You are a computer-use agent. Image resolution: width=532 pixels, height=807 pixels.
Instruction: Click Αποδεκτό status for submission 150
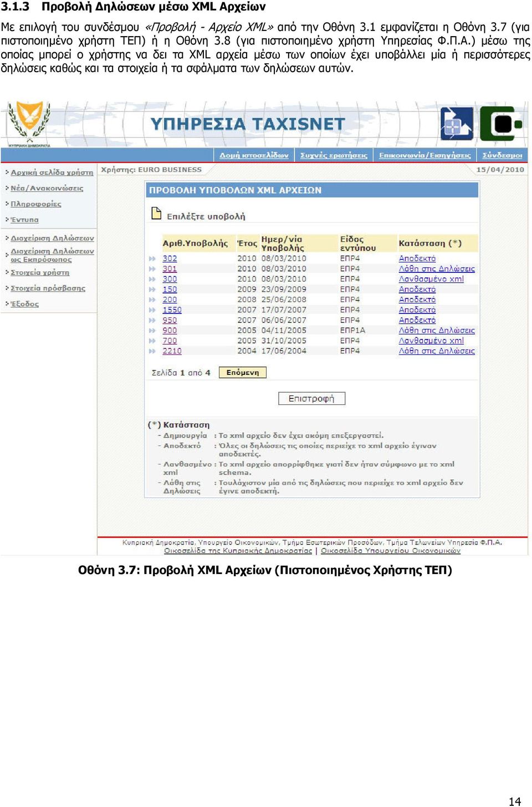pos(417,290)
